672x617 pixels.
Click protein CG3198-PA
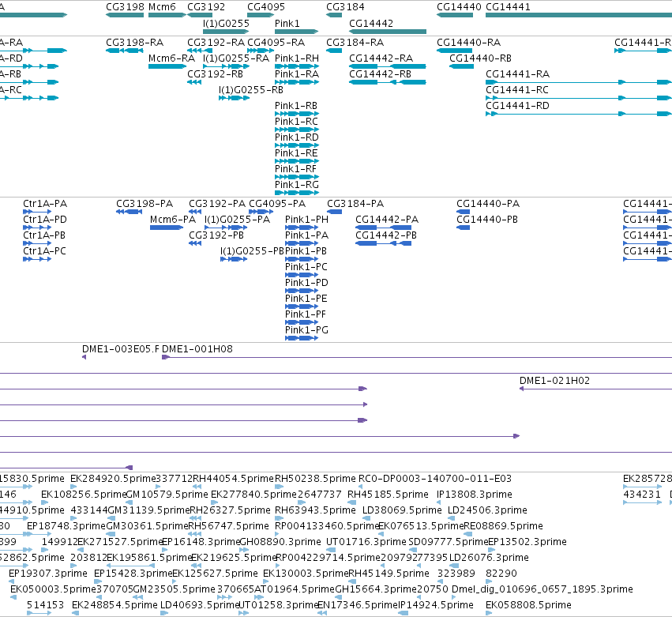coord(129,212)
